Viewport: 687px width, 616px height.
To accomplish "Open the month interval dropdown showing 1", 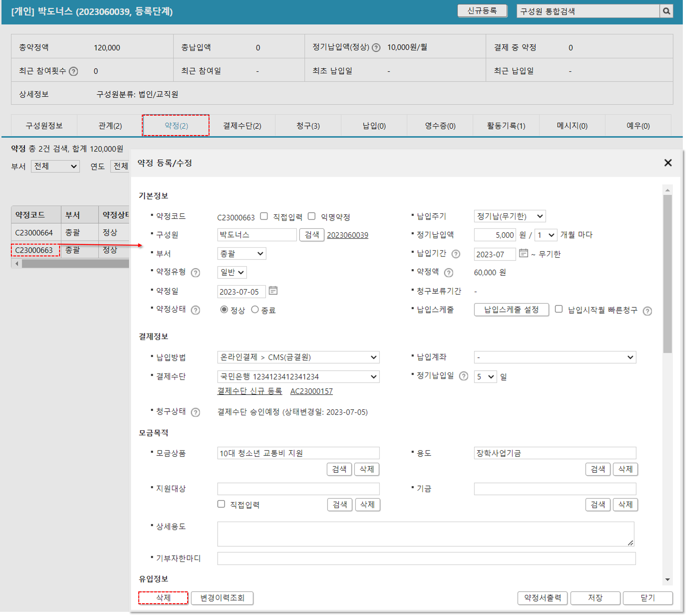I will coord(546,235).
